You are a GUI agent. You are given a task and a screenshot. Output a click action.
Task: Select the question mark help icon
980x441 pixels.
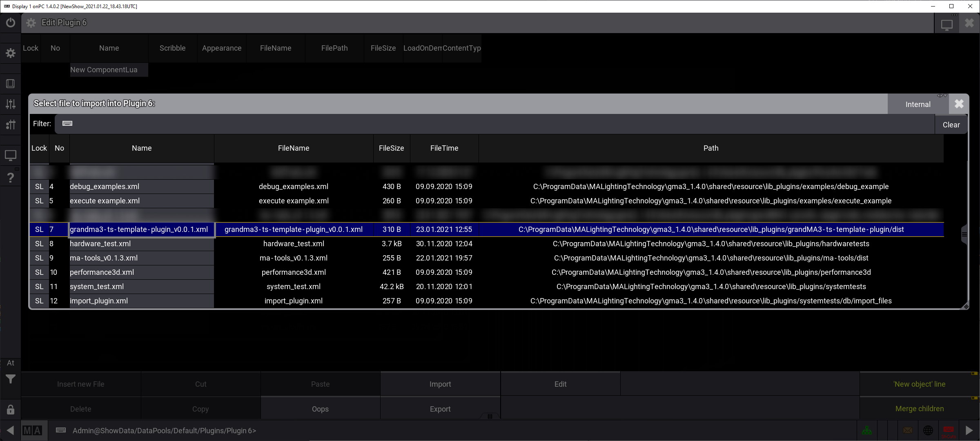click(x=11, y=178)
